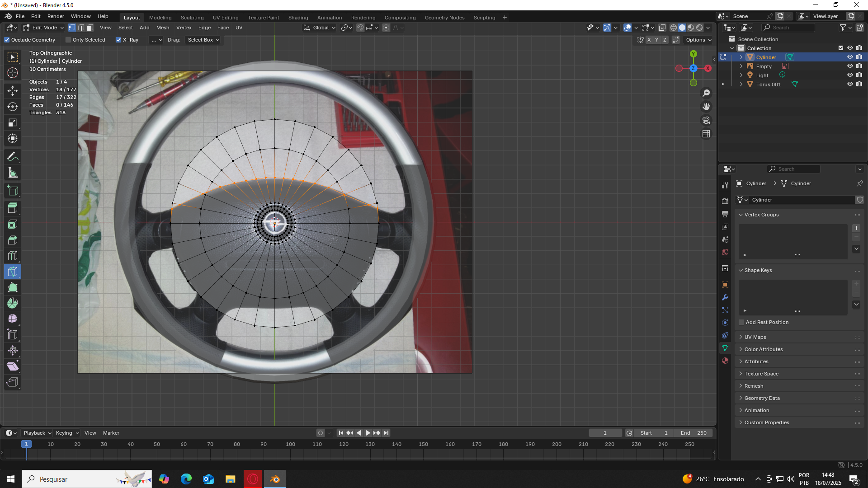The image size is (868, 488).
Task: Open the Modifiers properties tab
Action: pos(725,297)
